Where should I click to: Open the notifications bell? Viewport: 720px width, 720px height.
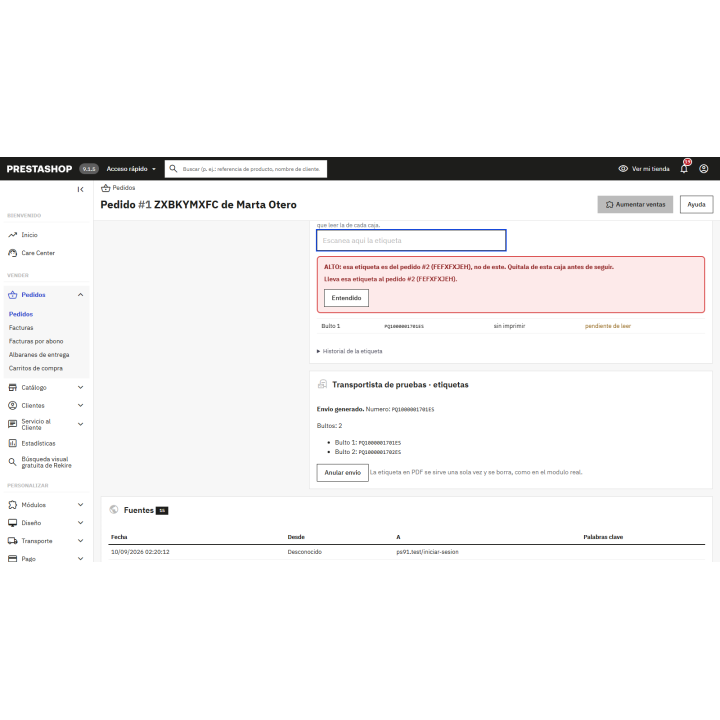[684, 169]
